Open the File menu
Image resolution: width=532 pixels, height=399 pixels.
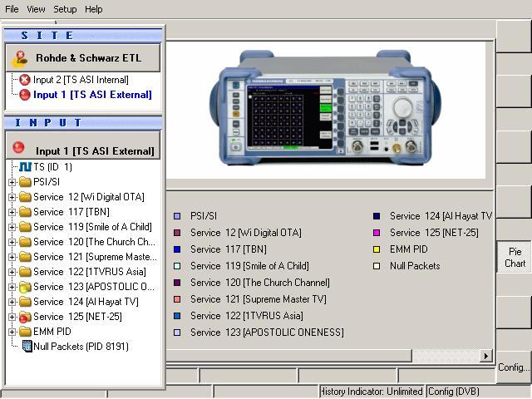12,9
